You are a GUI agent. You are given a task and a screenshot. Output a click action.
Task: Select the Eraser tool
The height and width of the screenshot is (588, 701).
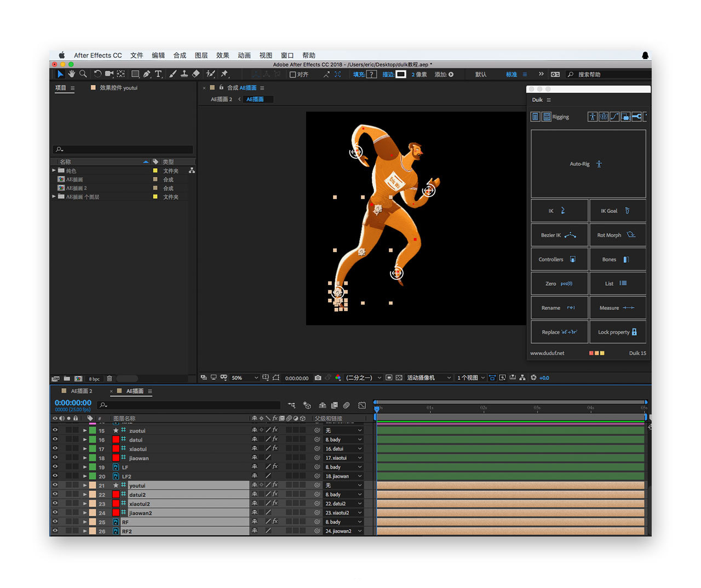pyautogui.click(x=196, y=74)
